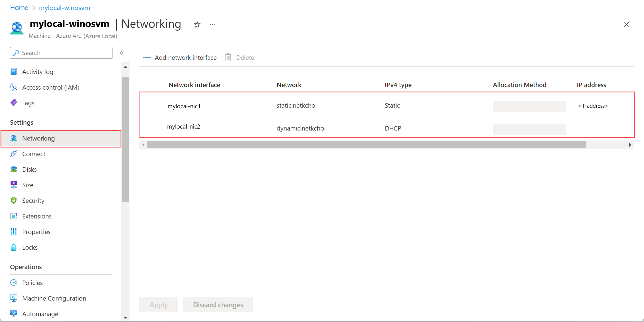Collapse the left navigation sidebar

pyautogui.click(x=122, y=53)
